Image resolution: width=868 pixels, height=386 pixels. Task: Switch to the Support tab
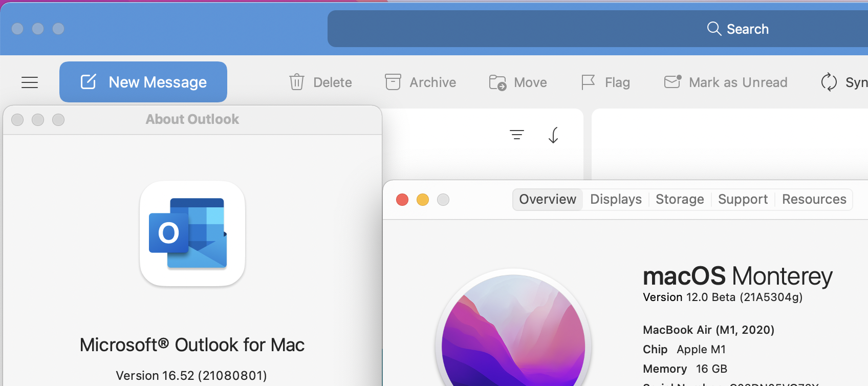[743, 199]
